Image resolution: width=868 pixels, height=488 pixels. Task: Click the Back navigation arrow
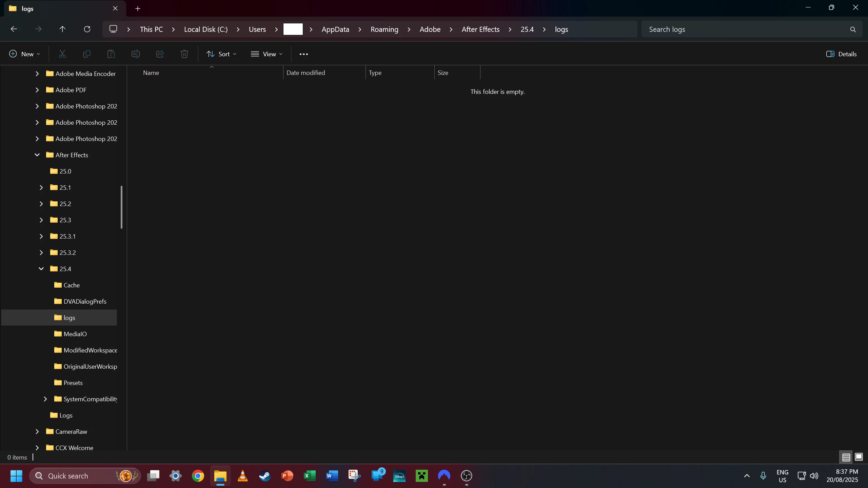(x=14, y=29)
